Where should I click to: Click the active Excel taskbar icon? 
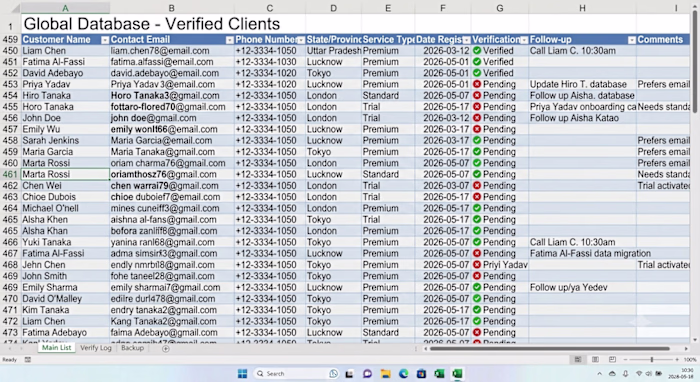pyautogui.click(x=457, y=374)
